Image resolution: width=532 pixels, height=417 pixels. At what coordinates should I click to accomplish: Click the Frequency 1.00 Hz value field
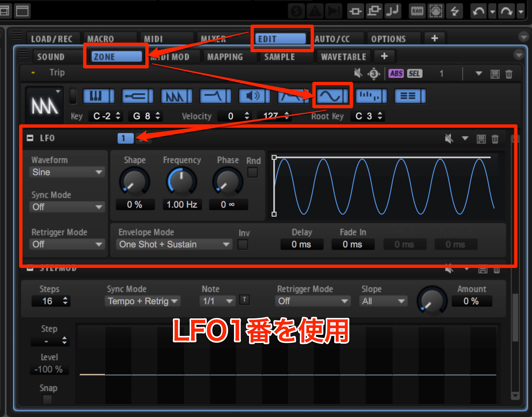(x=182, y=205)
